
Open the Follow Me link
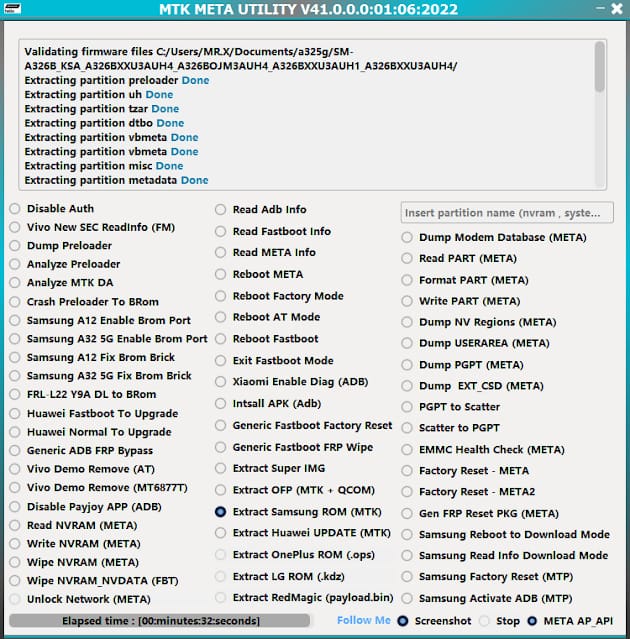pyautogui.click(x=363, y=620)
